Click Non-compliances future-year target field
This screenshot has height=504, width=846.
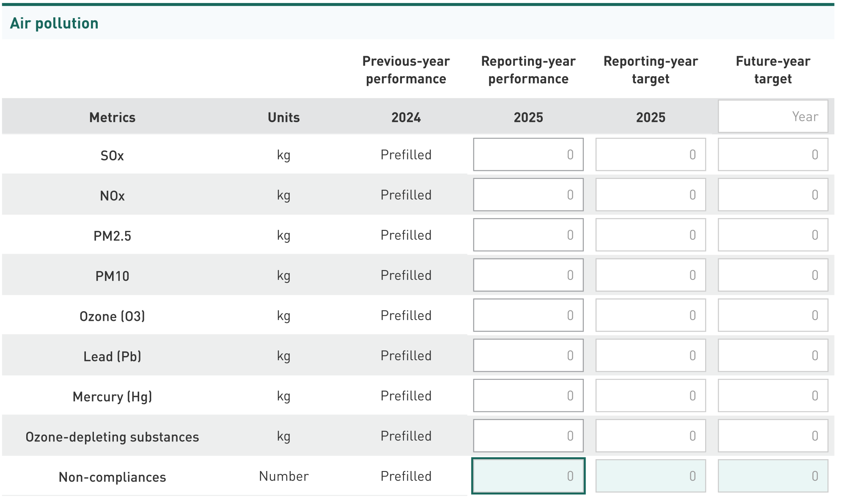tap(773, 476)
